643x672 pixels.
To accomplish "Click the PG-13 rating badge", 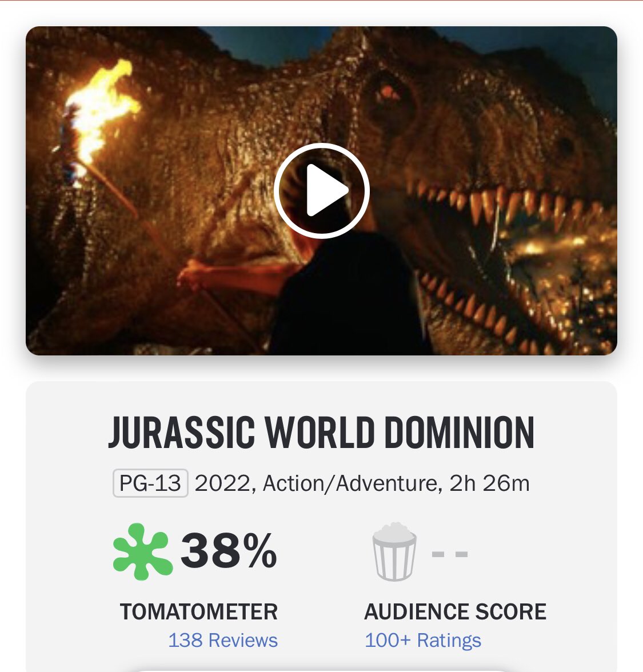I will pos(150,483).
